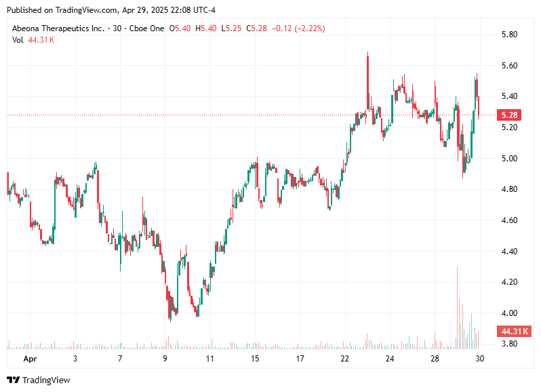
Task: Click the TradingView logo icon
Action: [14, 380]
